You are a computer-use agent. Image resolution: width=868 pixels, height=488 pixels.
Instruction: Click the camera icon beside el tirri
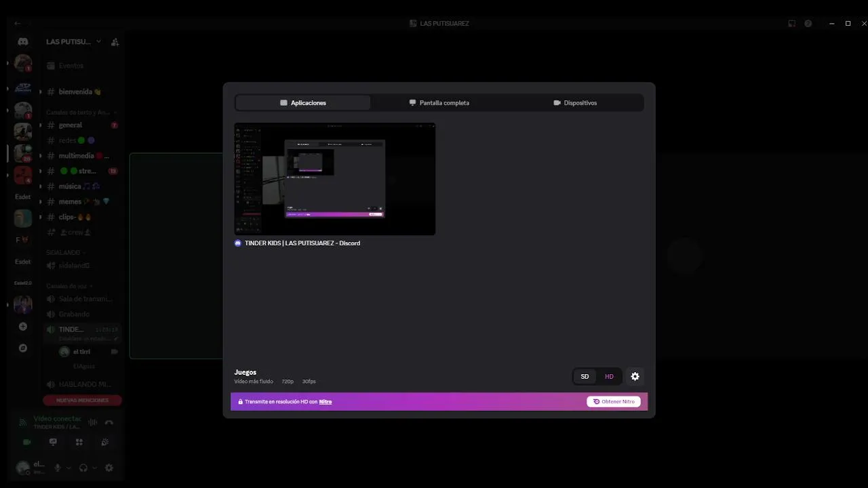pyautogui.click(x=114, y=352)
